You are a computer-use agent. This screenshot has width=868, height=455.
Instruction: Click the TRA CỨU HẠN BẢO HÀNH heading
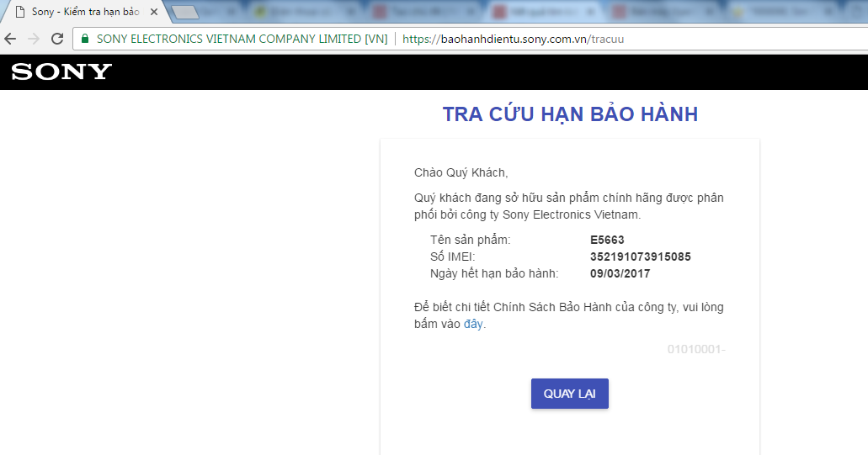point(570,114)
